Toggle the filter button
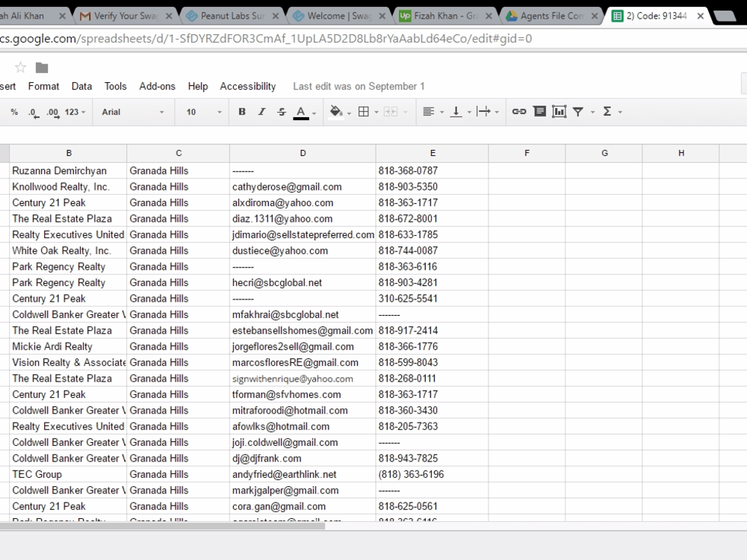The width and height of the screenshot is (747, 560). tap(578, 112)
